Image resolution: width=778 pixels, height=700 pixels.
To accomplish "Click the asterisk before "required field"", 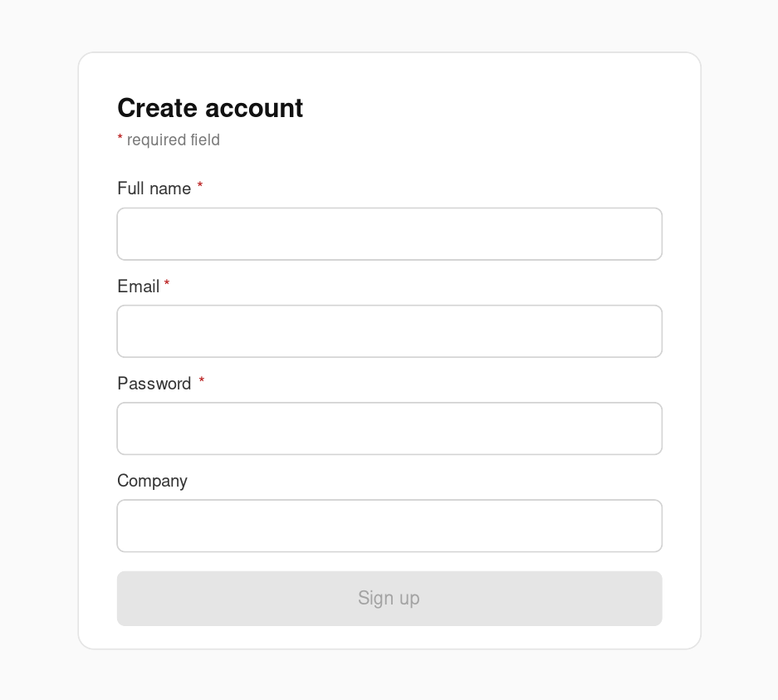I will point(120,138).
